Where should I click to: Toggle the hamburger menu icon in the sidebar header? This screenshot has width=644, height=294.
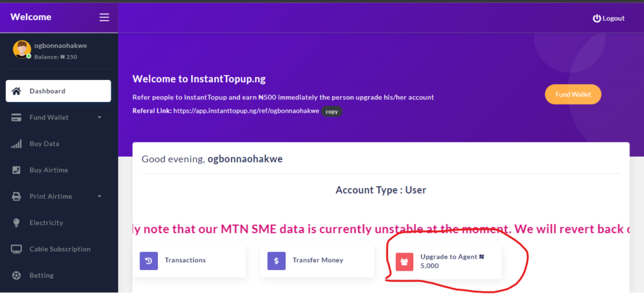coord(104,17)
